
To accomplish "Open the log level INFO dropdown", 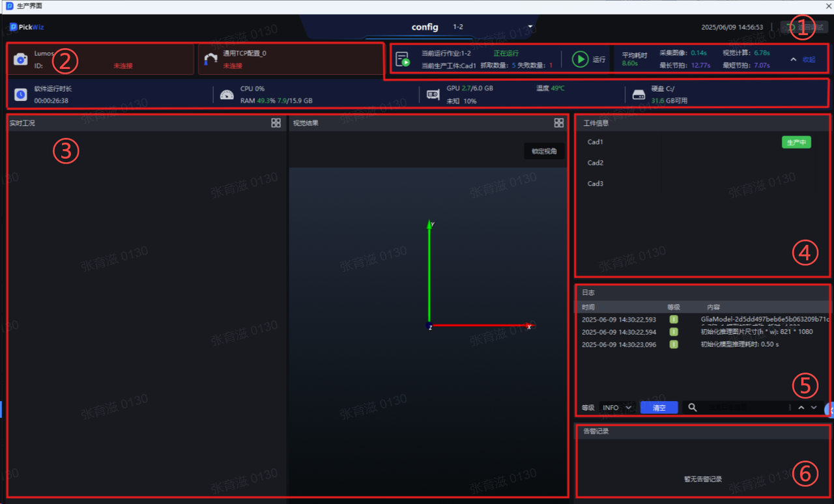I will tap(617, 408).
